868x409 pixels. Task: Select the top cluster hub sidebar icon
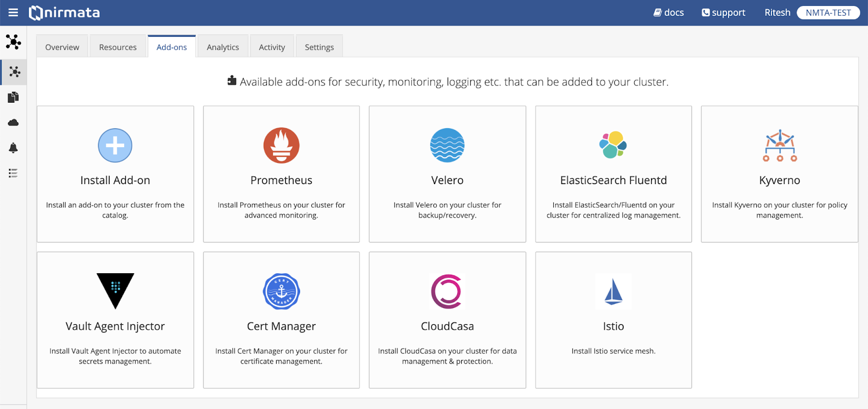click(13, 42)
